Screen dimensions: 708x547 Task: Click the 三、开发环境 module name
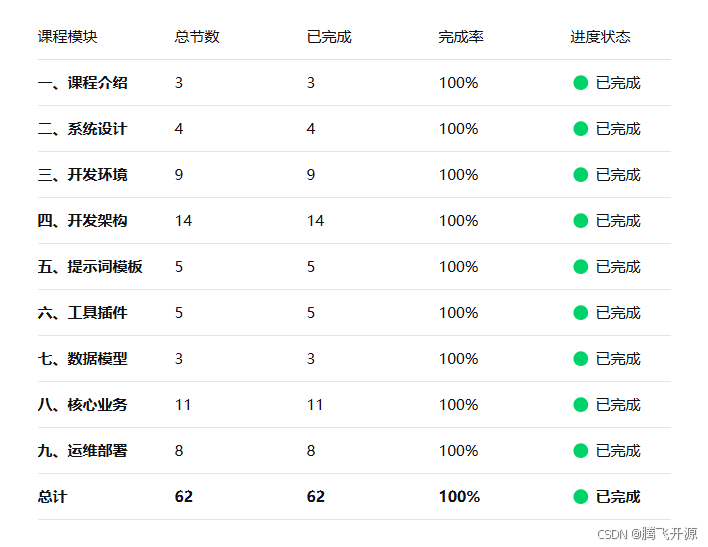[83, 175]
